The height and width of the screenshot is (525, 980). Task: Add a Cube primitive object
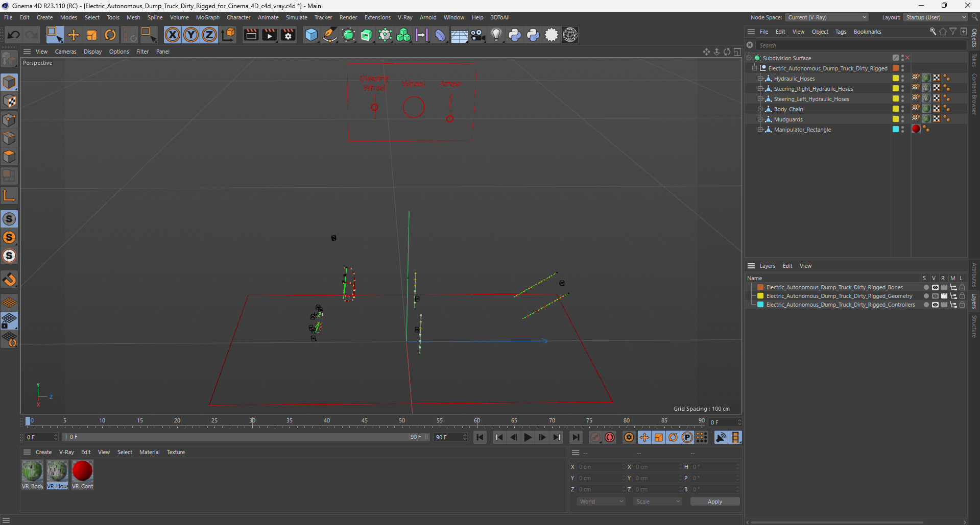pyautogui.click(x=311, y=35)
